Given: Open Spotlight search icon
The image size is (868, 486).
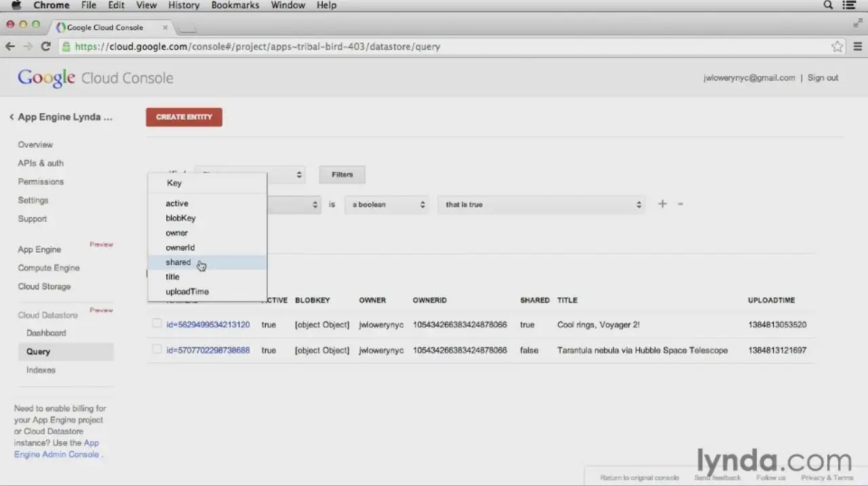Looking at the screenshot, I should tap(828, 5).
